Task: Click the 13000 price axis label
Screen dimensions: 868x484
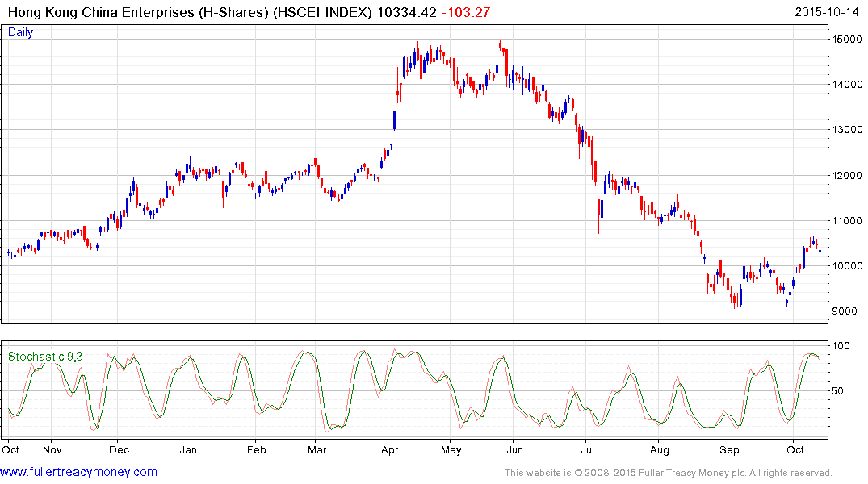Action: 847,129
